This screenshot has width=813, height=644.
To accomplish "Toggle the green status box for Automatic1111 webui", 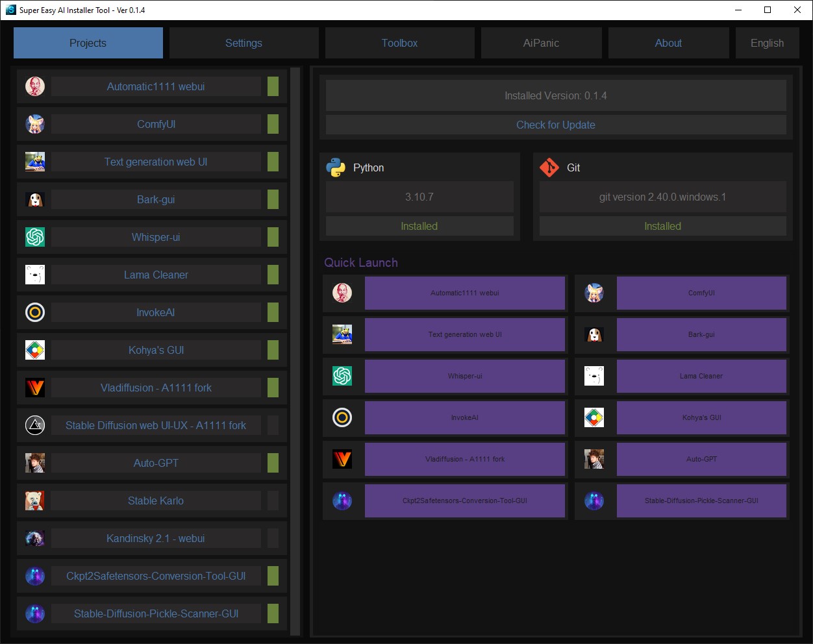I will tap(273, 86).
